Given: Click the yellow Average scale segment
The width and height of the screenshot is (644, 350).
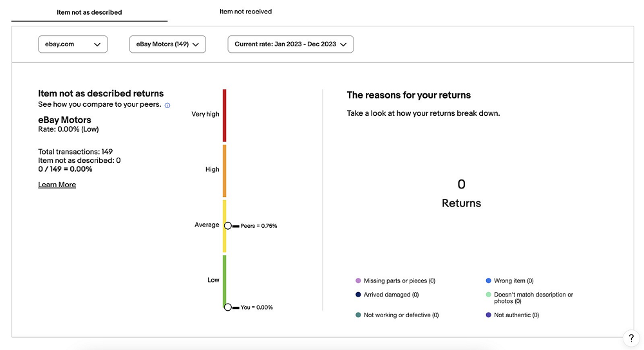Looking at the screenshot, I should 225,226.
